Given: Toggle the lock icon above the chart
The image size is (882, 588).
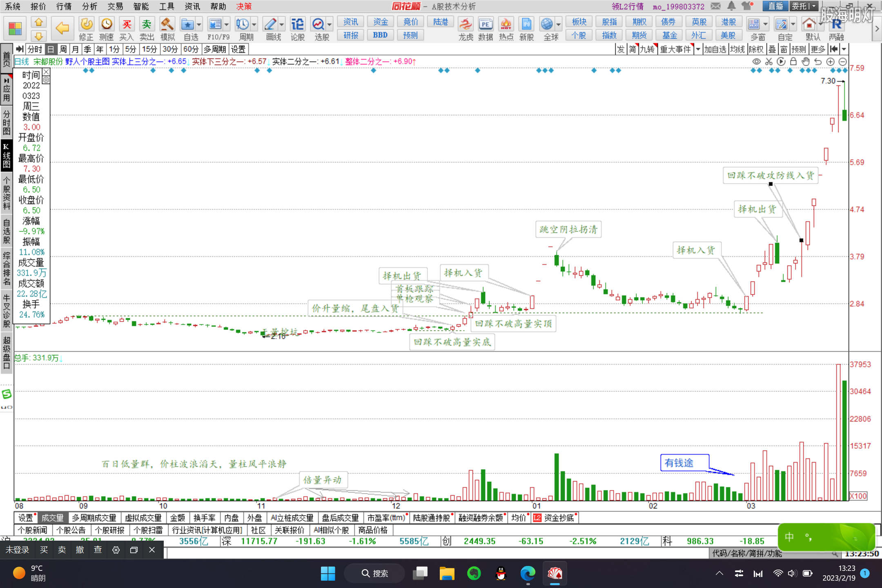Looking at the screenshot, I should coord(793,62).
